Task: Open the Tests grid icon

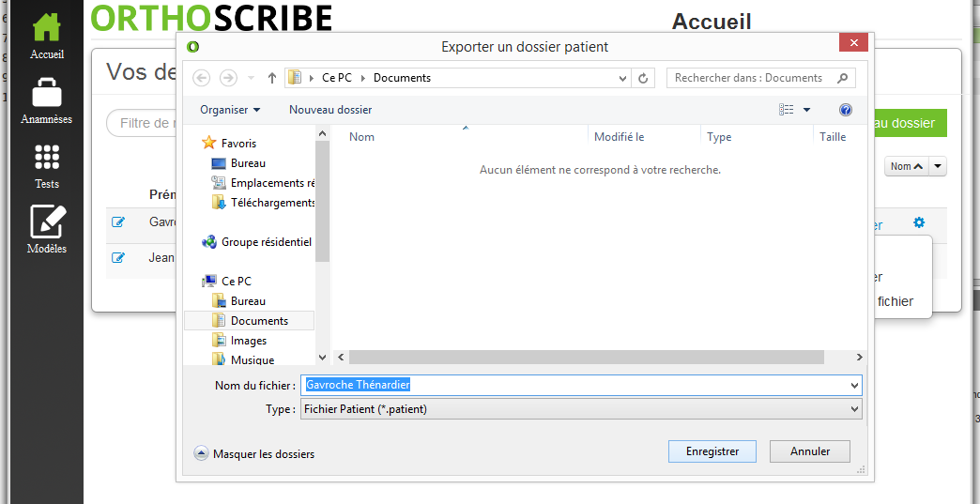Action: [x=47, y=157]
